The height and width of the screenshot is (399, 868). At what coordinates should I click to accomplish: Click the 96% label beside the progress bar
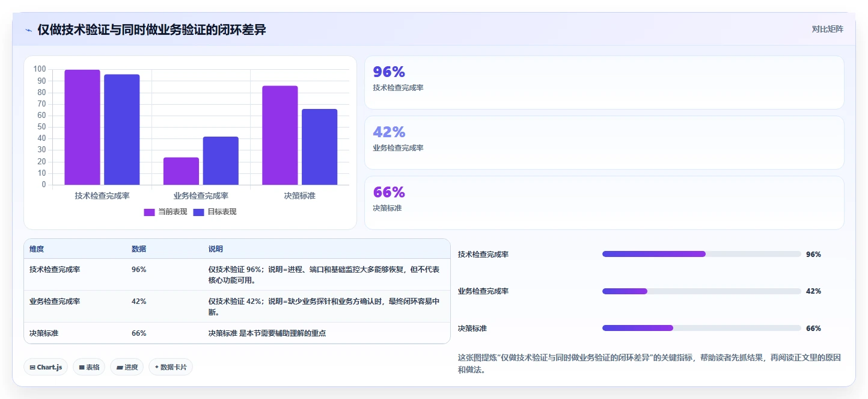click(813, 255)
